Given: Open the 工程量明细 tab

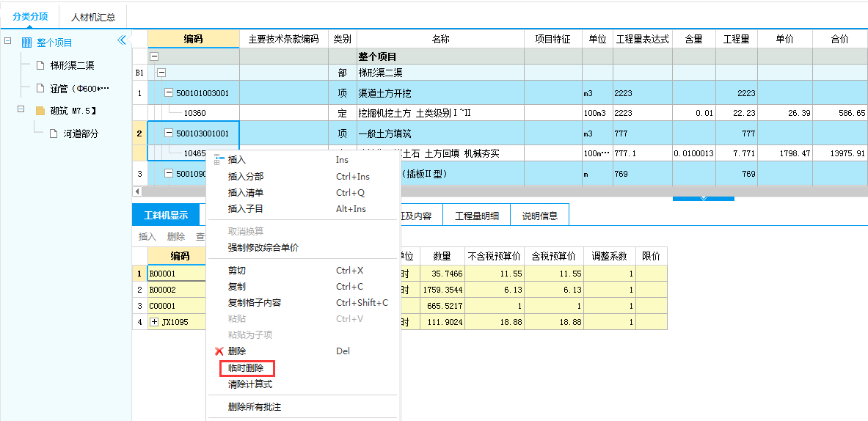Looking at the screenshot, I should coord(477,216).
